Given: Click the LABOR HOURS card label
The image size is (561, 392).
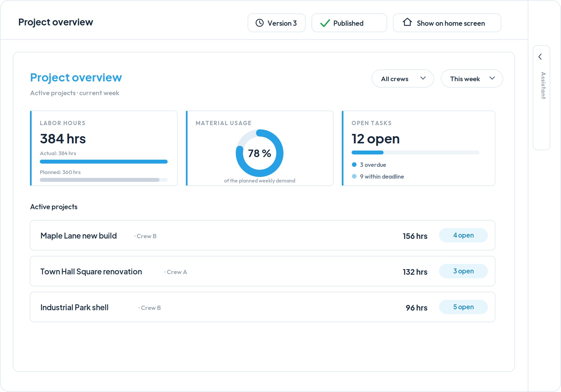Looking at the screenshot, I should [63, 123].
